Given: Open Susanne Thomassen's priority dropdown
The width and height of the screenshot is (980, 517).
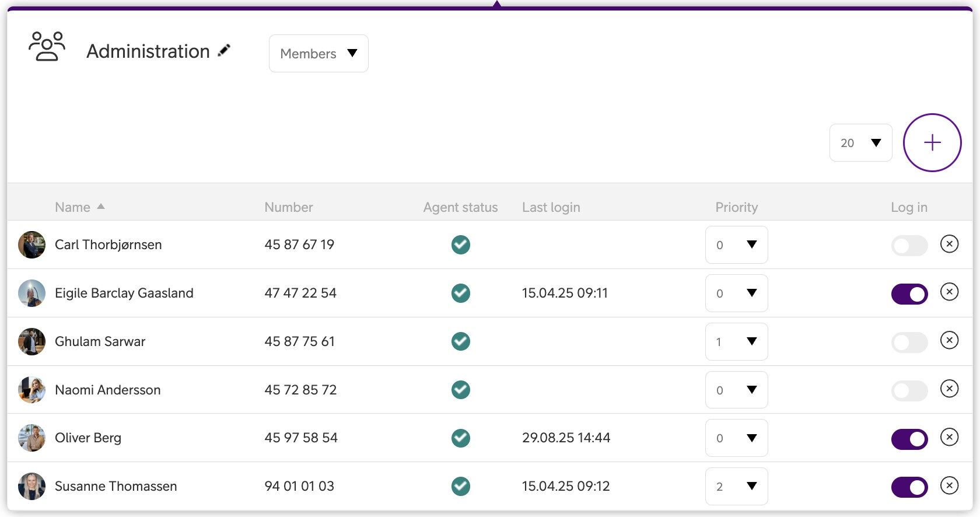Looking at the screenshot, I should pyautogui.click(x=736, y=487).
